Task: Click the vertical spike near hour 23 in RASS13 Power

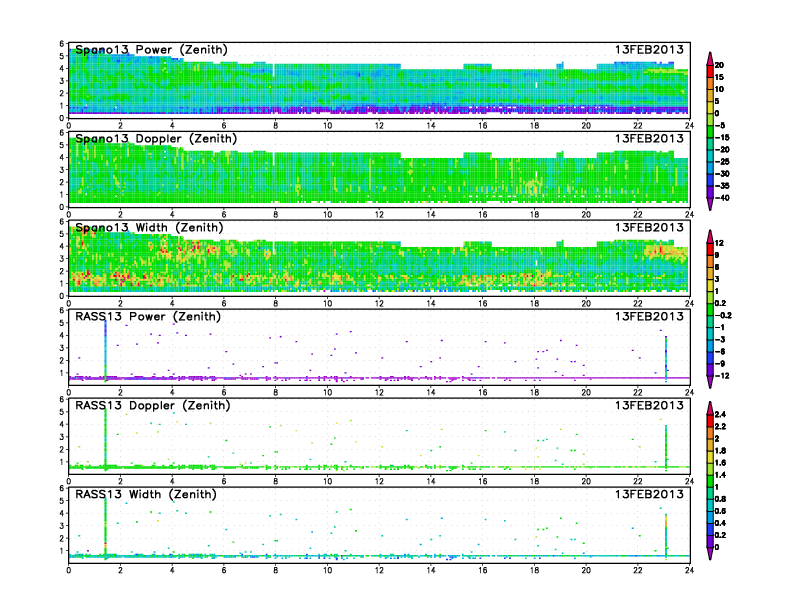Action: click(x=666, y=358)
